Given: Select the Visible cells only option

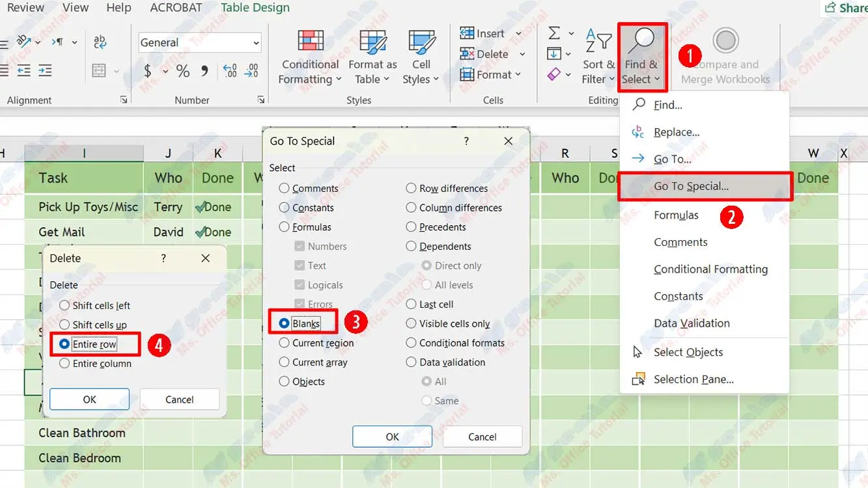Looking at the screenshot, I should pyautogui.click(x=411, y=323).
